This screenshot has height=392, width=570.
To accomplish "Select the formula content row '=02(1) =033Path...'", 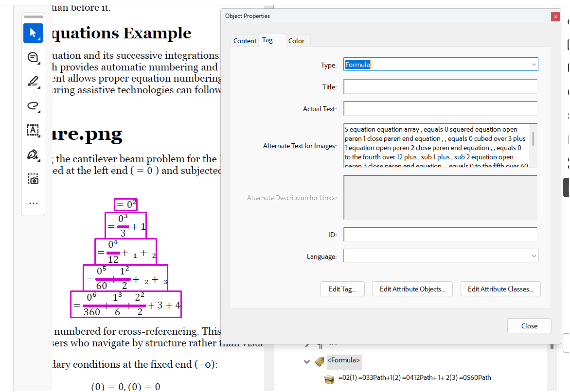I will click(414, 377).
